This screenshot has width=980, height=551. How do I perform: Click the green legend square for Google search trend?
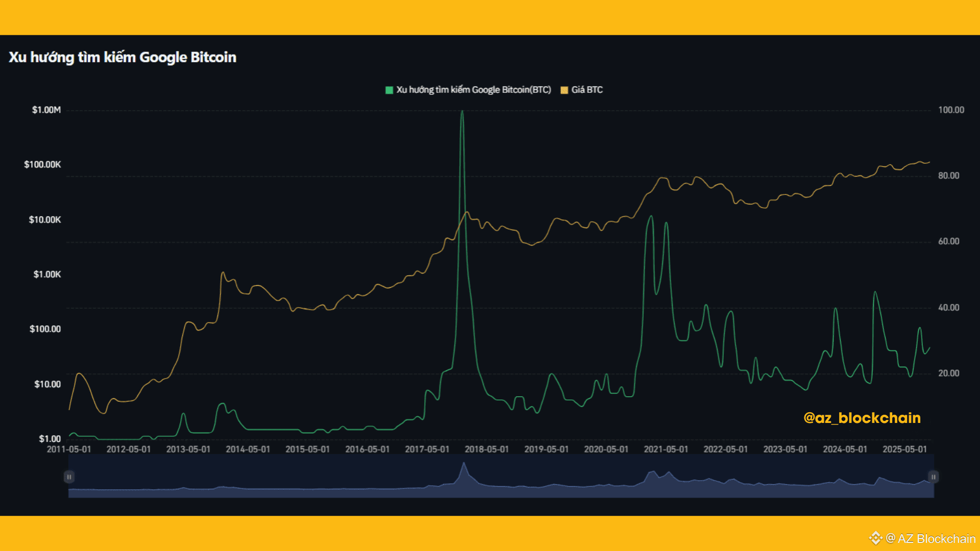click(x=389, y=90)
